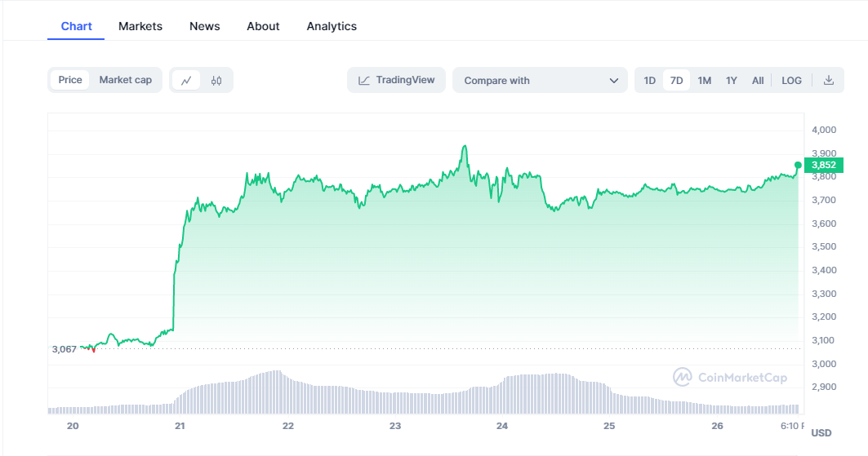Click the green current-price dot

pos(798,165)
